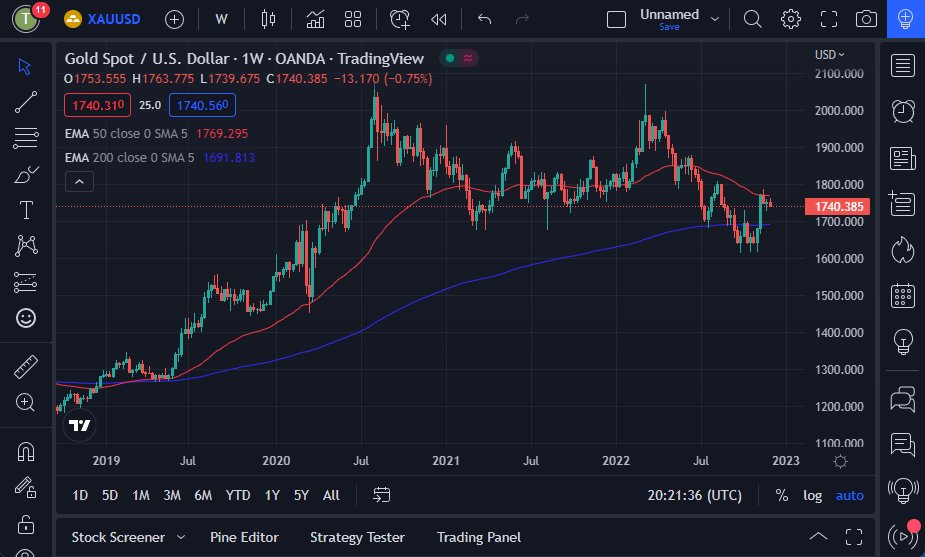Viewport: 925px width, 557px height.
Task: Select the trend line drawing tool
Action: 27,101
